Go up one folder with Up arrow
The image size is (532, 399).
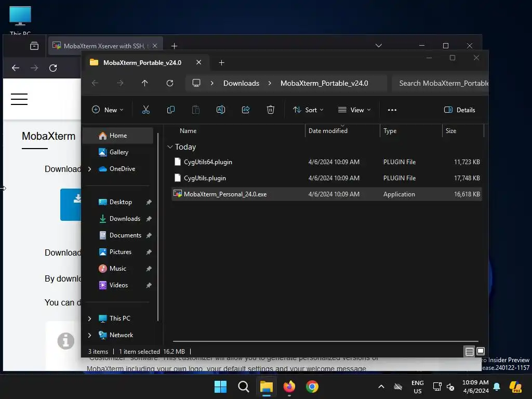pyautogui.click(x=145, y=83)
